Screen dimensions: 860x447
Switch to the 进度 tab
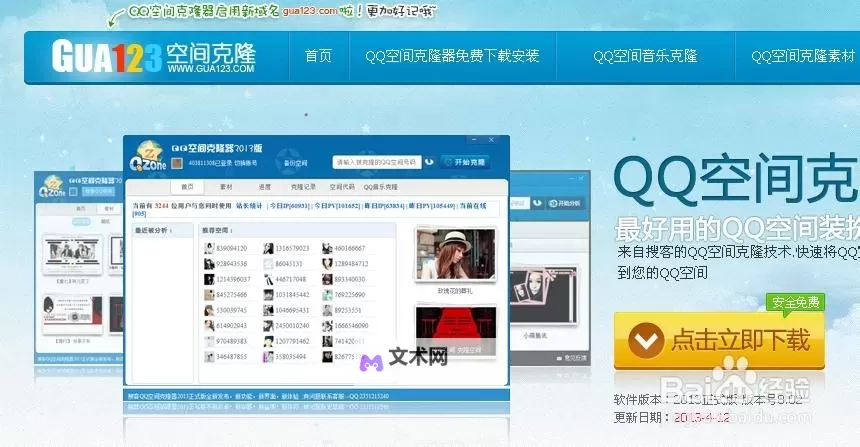[264, 187]
